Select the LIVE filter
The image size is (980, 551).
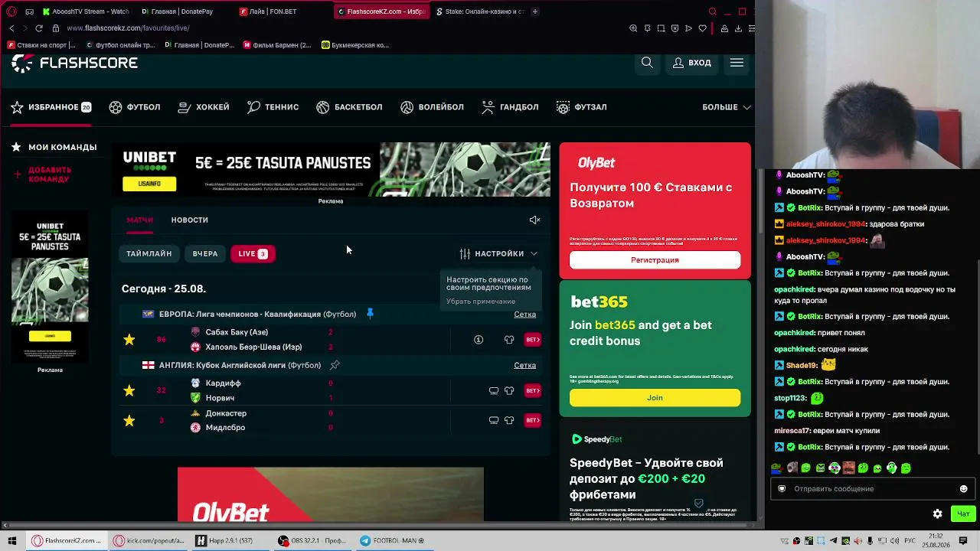pos(253,253)
